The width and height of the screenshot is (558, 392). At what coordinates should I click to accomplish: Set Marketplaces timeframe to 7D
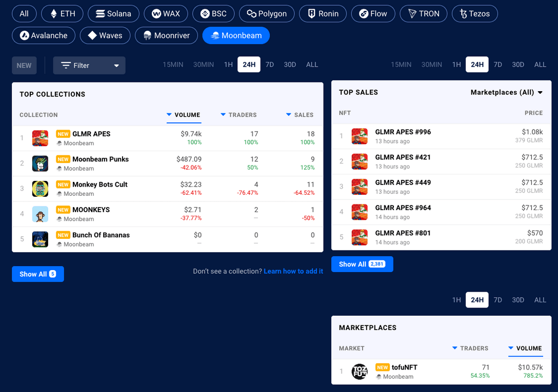click(498, 300)
